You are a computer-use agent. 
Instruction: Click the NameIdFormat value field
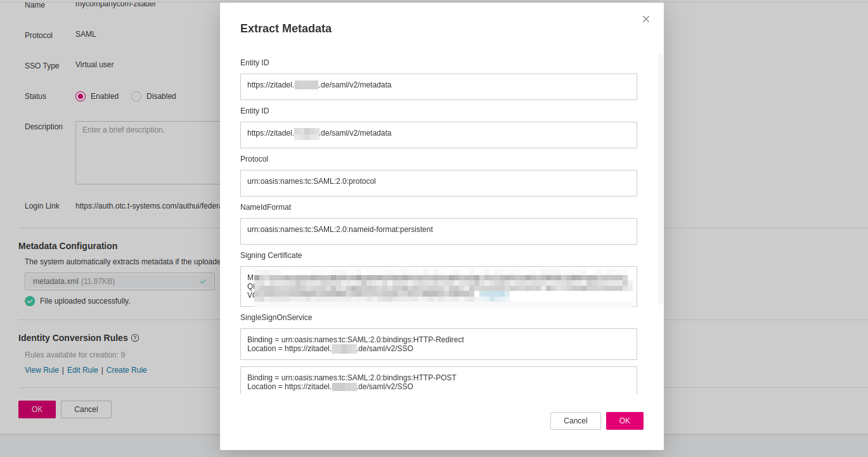[438, 231]
